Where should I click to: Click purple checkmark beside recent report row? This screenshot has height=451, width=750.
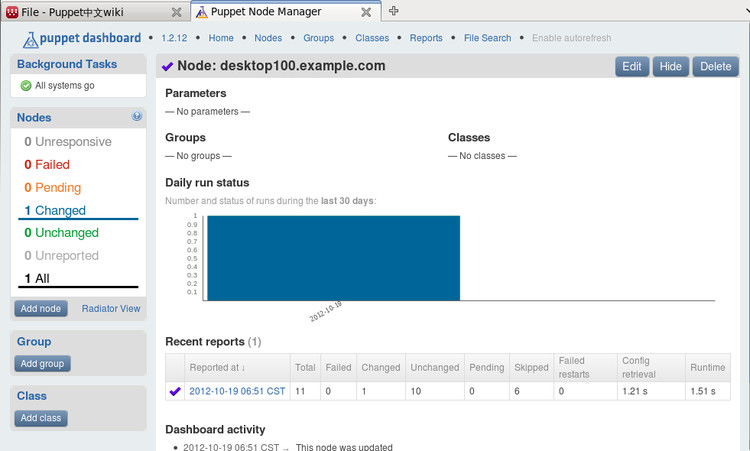click(x=176, y=391)
